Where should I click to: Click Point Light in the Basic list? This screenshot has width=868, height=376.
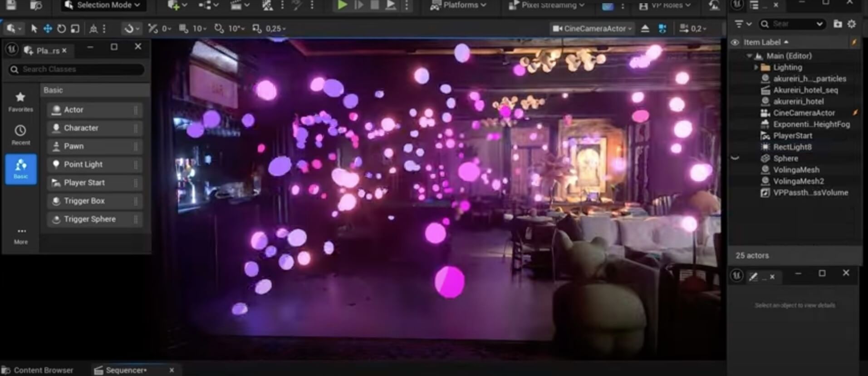tap(83, 164)
